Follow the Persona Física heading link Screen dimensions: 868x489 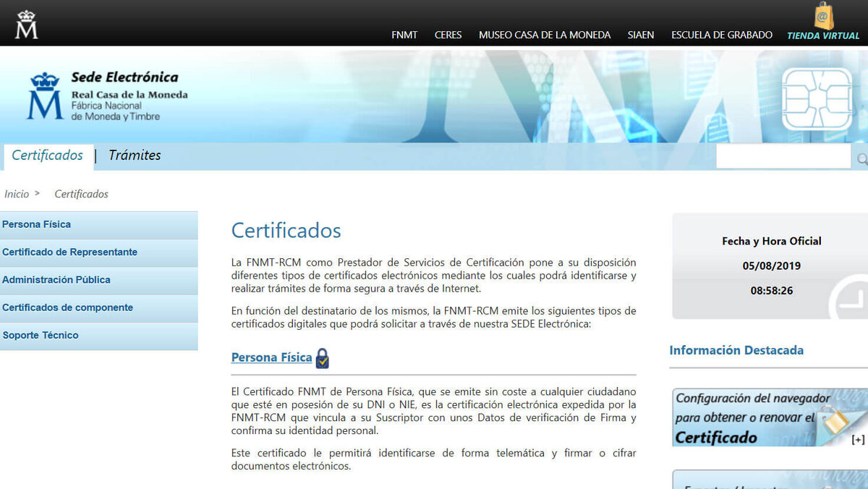pyautogui.click(x=271, y=357)
